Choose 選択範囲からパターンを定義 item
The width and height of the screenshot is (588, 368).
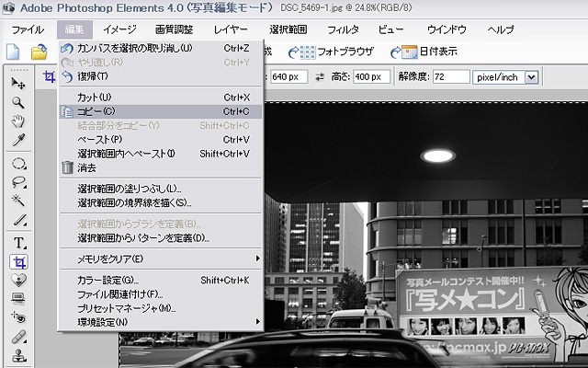161,238
